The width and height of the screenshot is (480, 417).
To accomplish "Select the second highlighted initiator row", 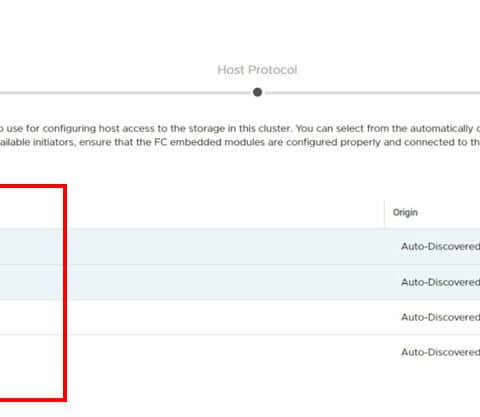I will pos(240,282).
